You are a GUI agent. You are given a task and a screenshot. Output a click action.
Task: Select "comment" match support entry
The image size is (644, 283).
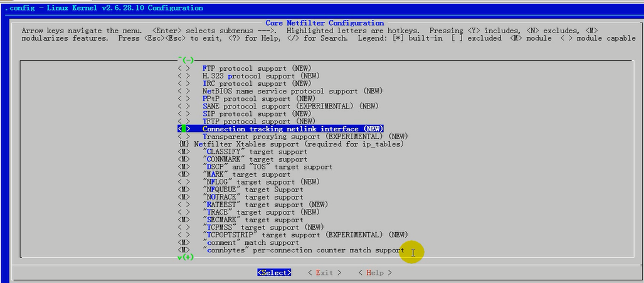(251, 242)
